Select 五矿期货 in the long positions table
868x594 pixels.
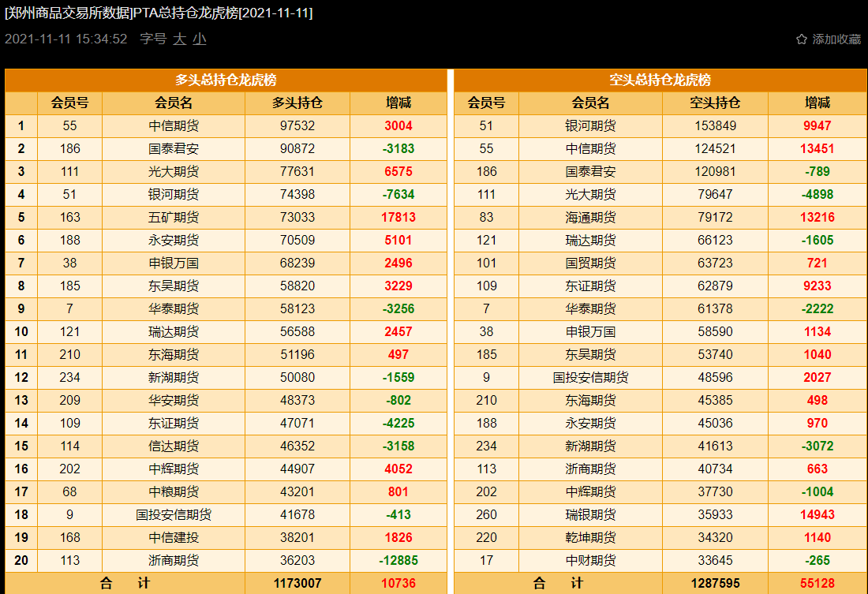point(174,218)
